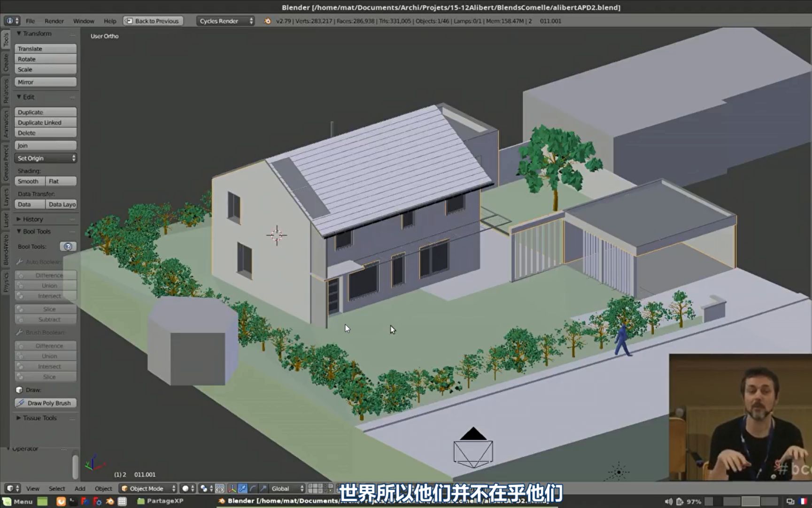This screenshot has height=508, width=812.
Task: Click the pivot point icon in the header
Action: point(203,489)
